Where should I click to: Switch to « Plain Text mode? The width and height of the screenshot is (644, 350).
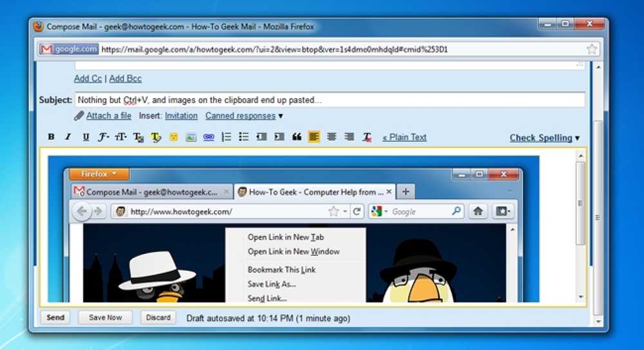click(404, 137)
